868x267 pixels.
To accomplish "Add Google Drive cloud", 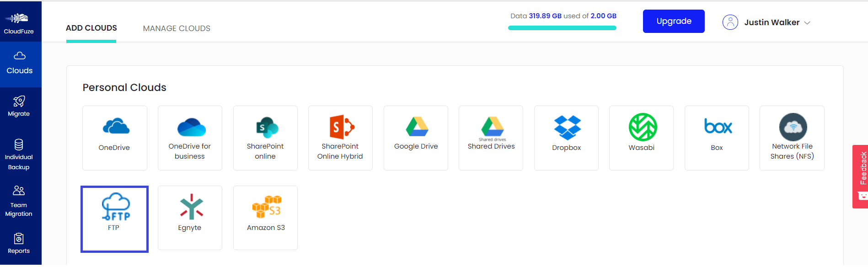I will coord(416,138).
